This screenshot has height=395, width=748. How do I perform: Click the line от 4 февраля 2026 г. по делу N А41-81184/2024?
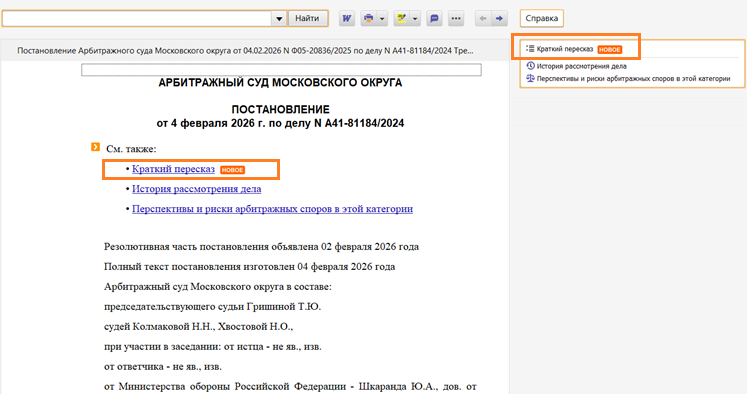pos(280,124)
